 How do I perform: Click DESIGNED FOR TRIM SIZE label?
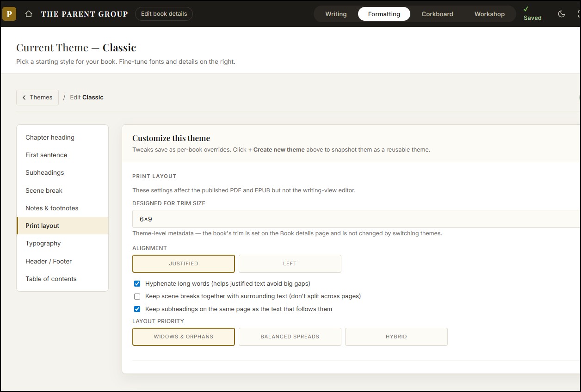click(x=169, y=203)
